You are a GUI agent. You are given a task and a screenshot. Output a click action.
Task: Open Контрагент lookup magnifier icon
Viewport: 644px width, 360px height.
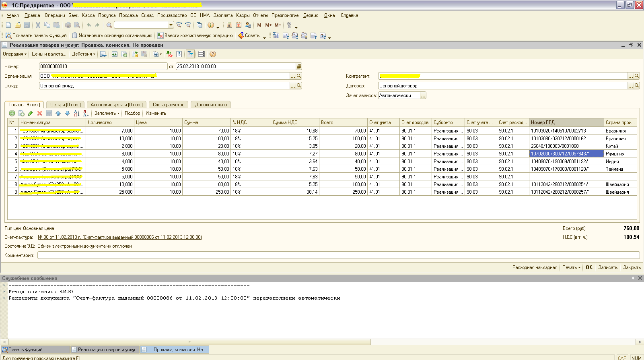pos(637,76)
